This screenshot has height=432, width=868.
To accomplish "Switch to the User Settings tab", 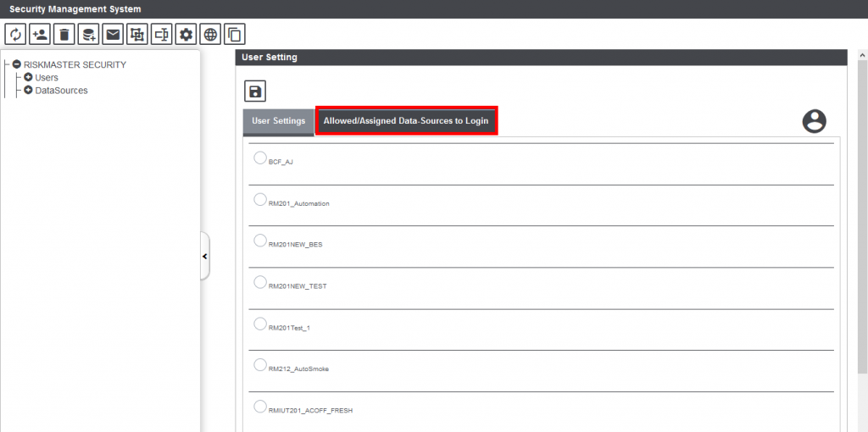I will pos(278,120).
